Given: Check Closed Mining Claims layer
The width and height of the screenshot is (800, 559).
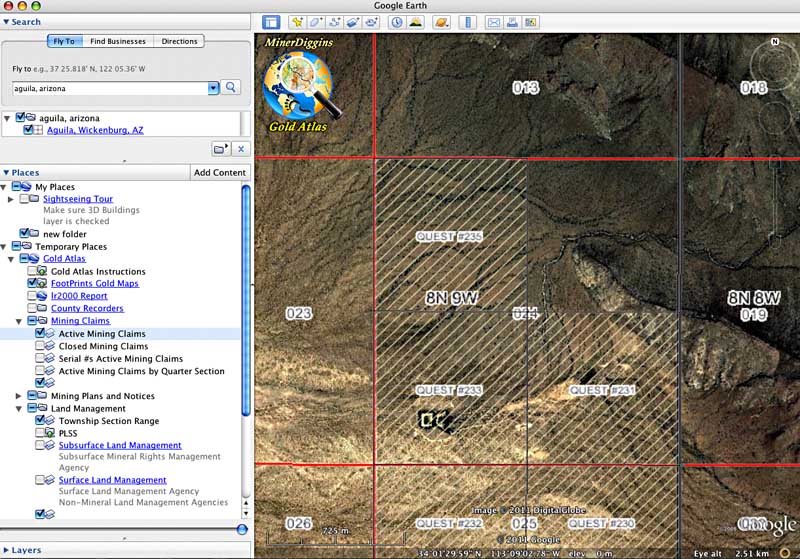Looking at the screenshot, I should tap(40, 345).
